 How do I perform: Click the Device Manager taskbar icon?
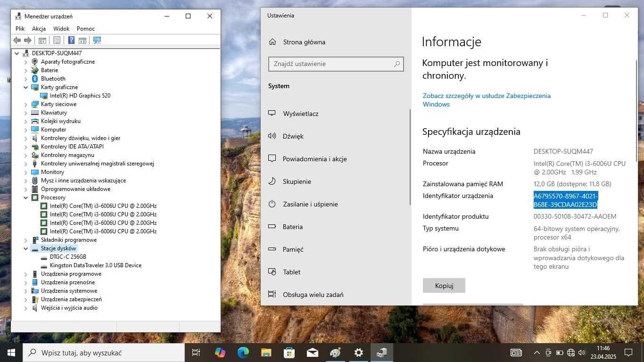381,353
